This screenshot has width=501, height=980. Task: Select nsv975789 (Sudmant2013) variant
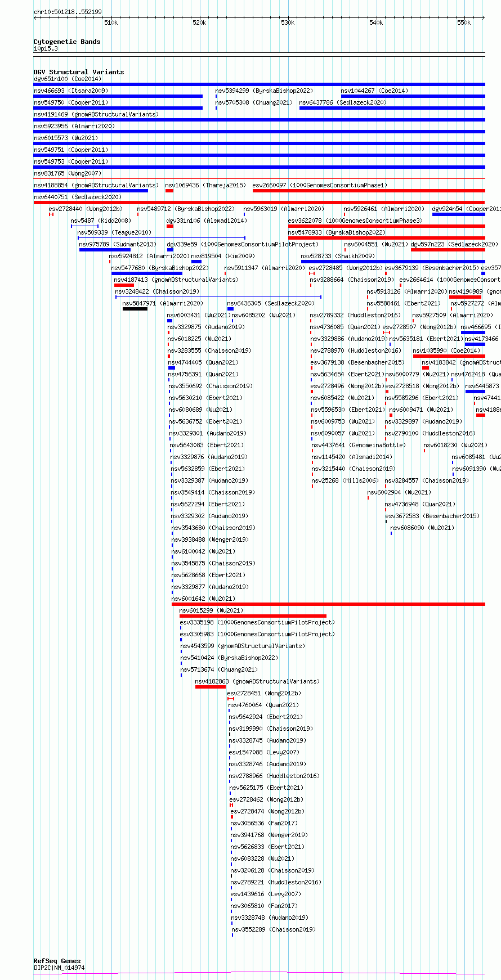pyautogui.click(x=118, y=244)
